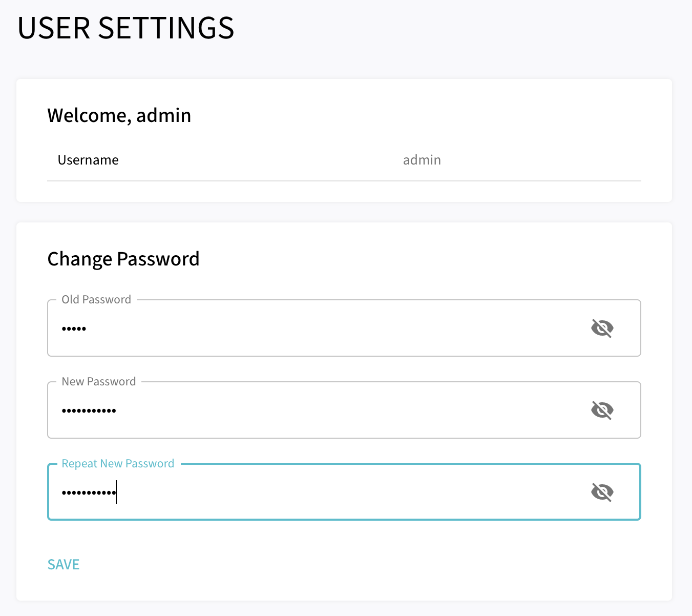
Task: Click the "Welcome, admin" heading
Action: [x=119, y=116]
